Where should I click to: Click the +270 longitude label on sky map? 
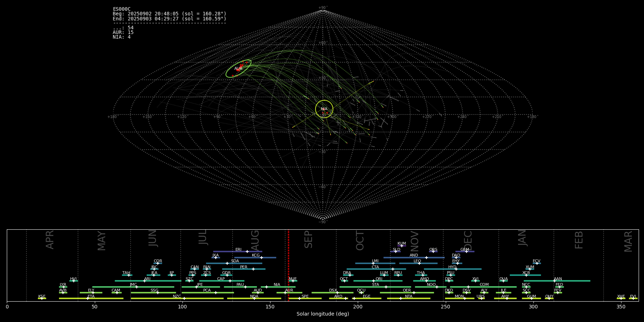(427, 117)
